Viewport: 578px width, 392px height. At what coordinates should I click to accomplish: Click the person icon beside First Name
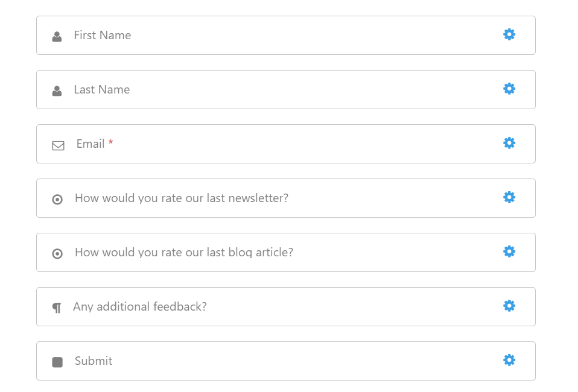click(x=57, y=36)
